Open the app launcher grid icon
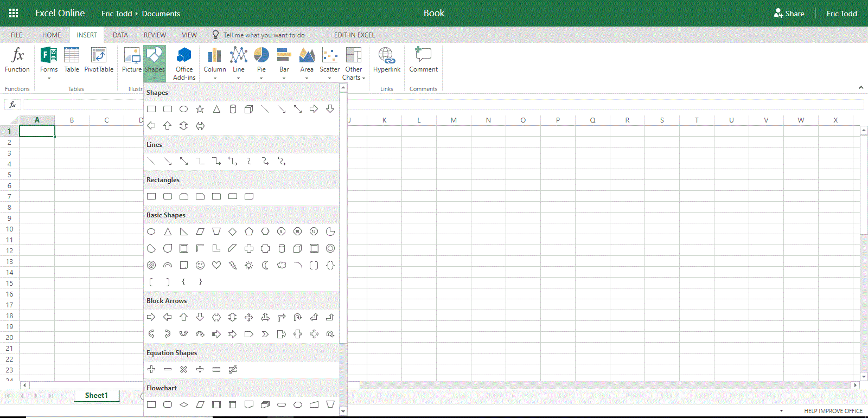Viewport: 868px width, 418px height. tap(14, 13)
